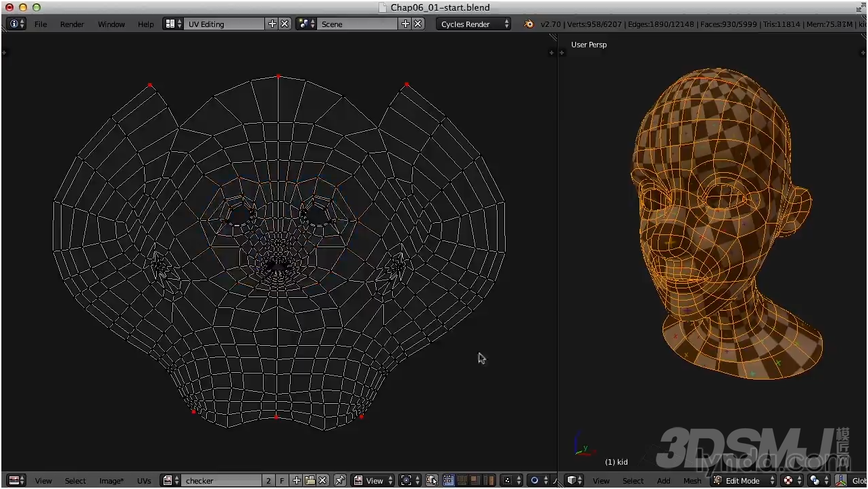Open the UV editor View menu
Image resolution: width=868 pixels, height=489 pixels.
click(43, 481)
